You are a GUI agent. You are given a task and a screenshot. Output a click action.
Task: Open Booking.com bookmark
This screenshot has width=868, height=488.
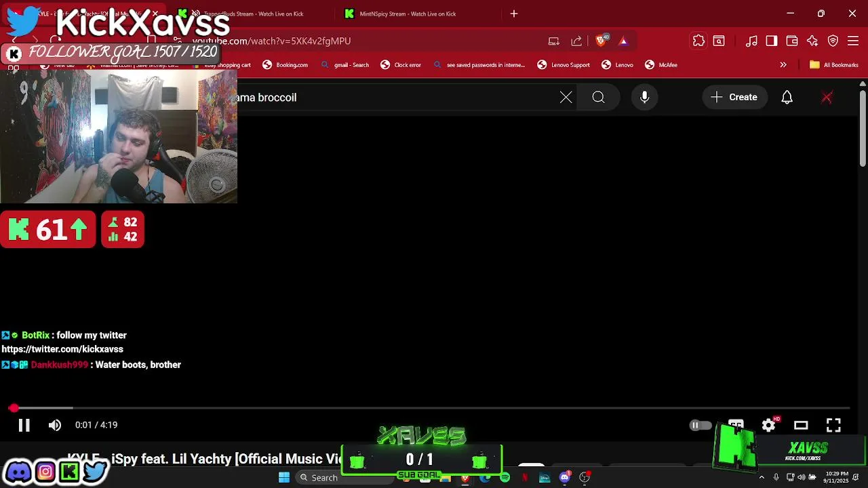pyautogui.click(x=285, y=65)
